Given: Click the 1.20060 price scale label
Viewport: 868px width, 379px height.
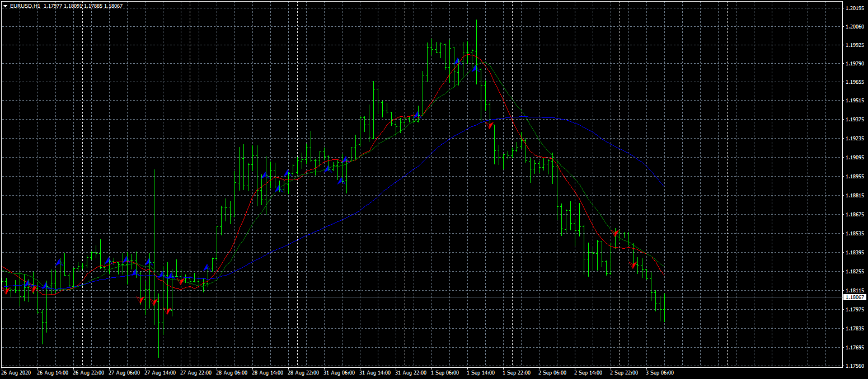Looking at the screenshot, I should coord(855,27).
